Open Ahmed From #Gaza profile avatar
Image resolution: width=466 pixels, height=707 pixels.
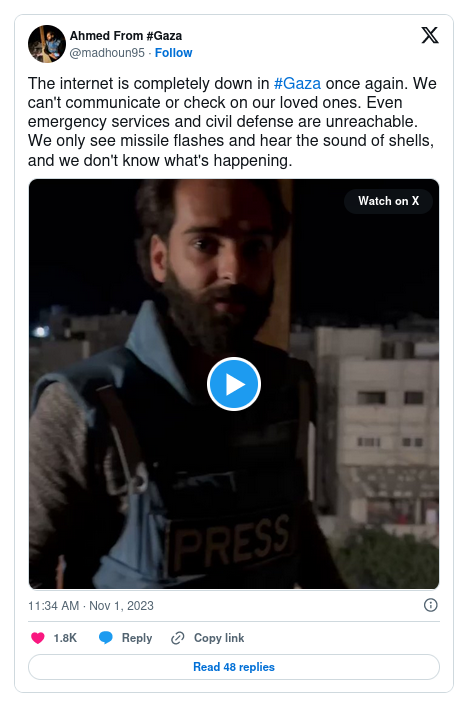click(47, 44)
